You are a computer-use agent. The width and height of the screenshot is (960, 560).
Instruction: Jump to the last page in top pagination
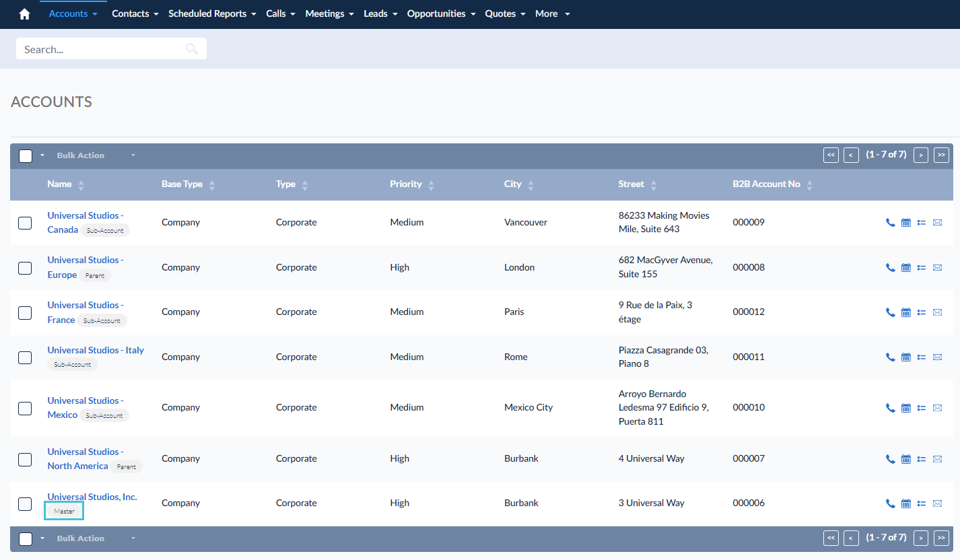(x=942, y=155)
